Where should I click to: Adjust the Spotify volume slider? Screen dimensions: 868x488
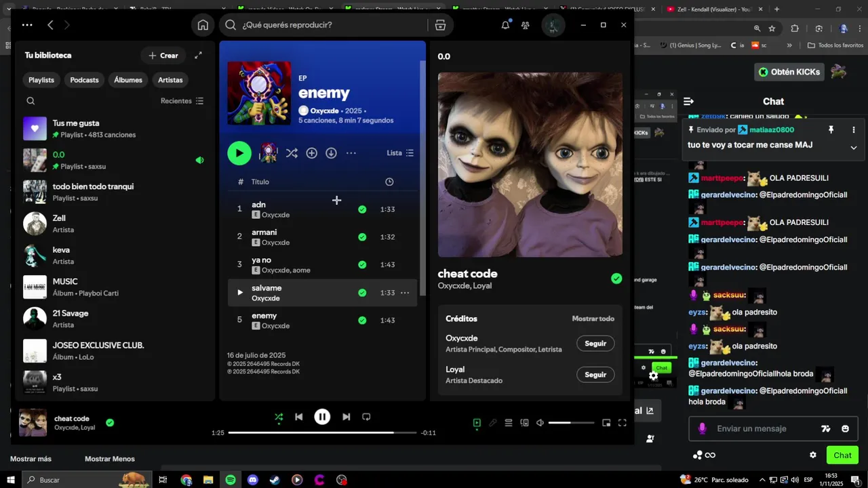571,423
